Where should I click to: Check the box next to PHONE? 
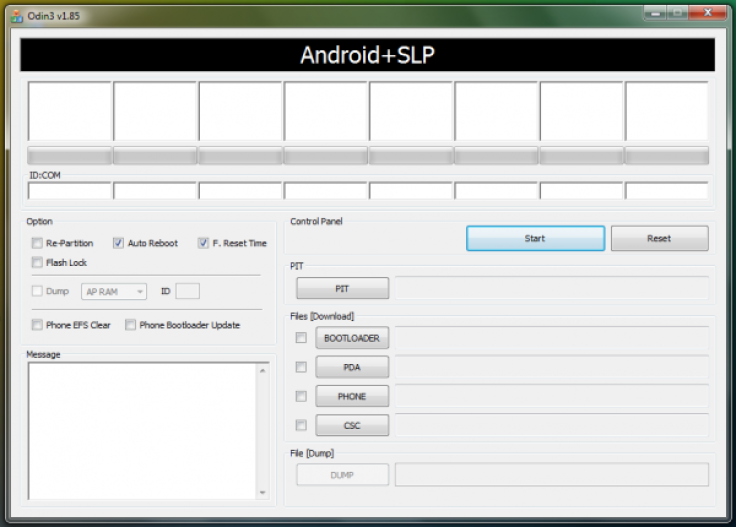(x=301, y=396)
